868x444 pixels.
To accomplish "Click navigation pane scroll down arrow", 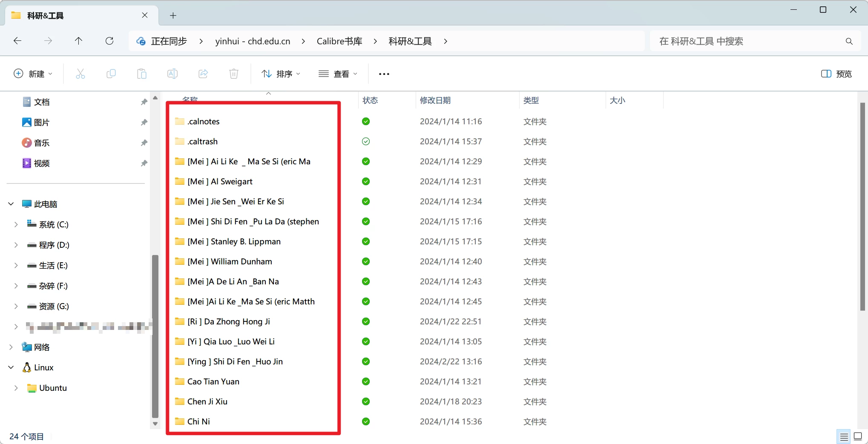I will [155, 424].
